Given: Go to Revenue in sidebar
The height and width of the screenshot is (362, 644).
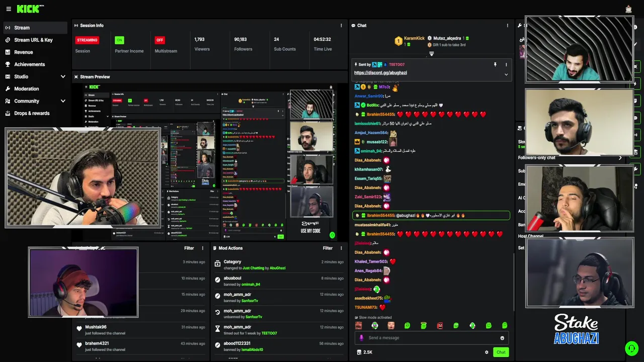Looking at the screenshot, I should (x=35, y=52).
